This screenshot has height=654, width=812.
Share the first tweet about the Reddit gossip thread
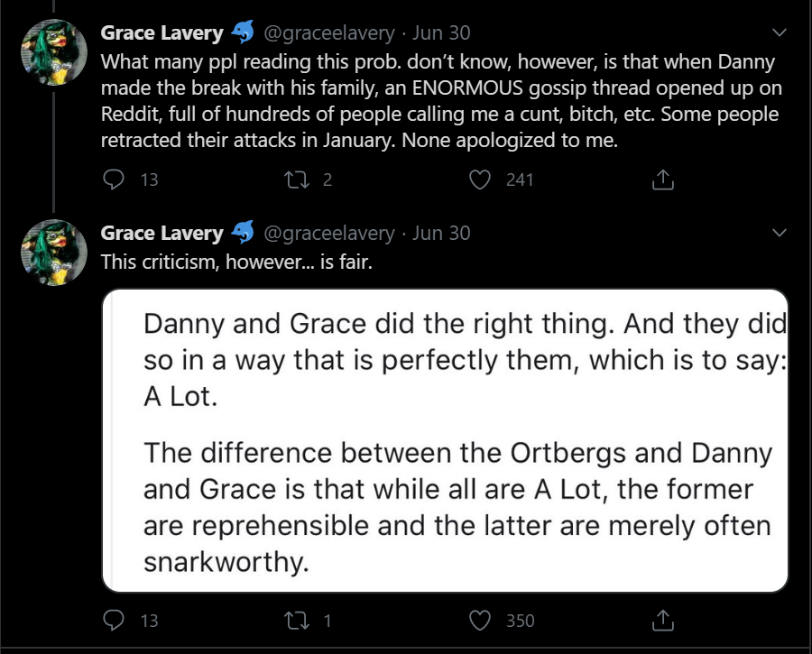(x=663, y=180)
